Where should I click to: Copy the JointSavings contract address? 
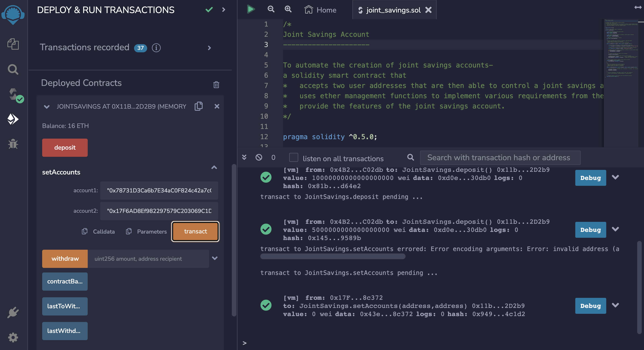pos(199,106)
